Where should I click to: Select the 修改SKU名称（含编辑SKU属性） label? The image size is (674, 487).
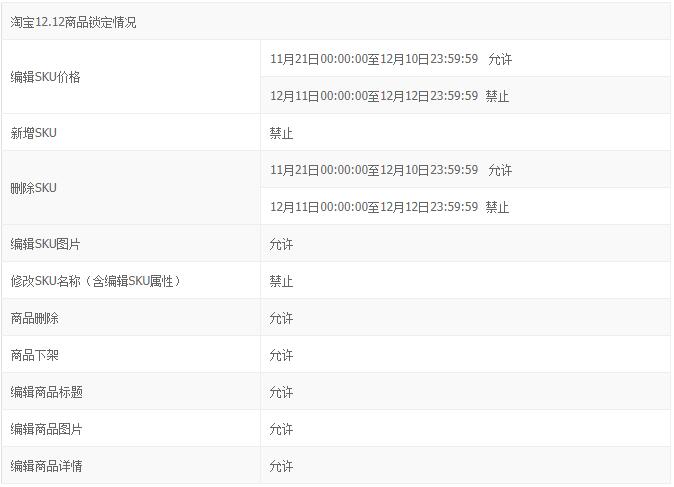point(95,281)
